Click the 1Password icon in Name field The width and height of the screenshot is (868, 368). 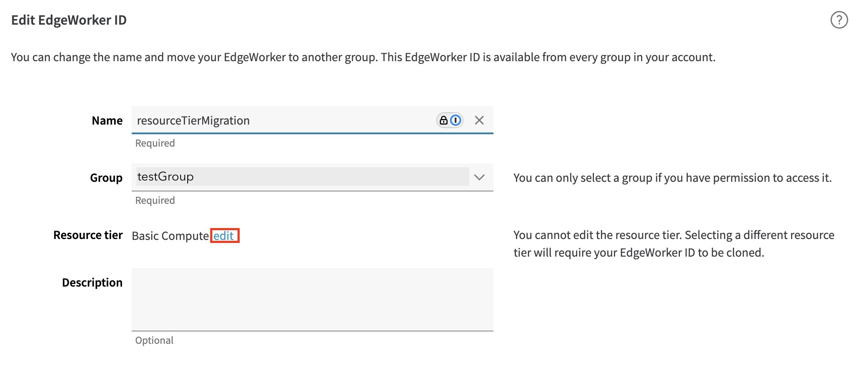pyautogui.click(x=456, y=120)
